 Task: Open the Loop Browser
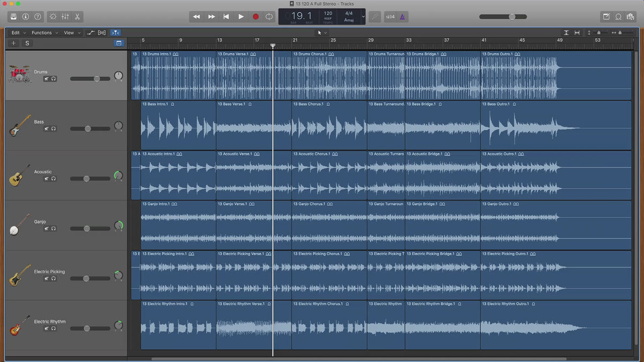(618, 17)
